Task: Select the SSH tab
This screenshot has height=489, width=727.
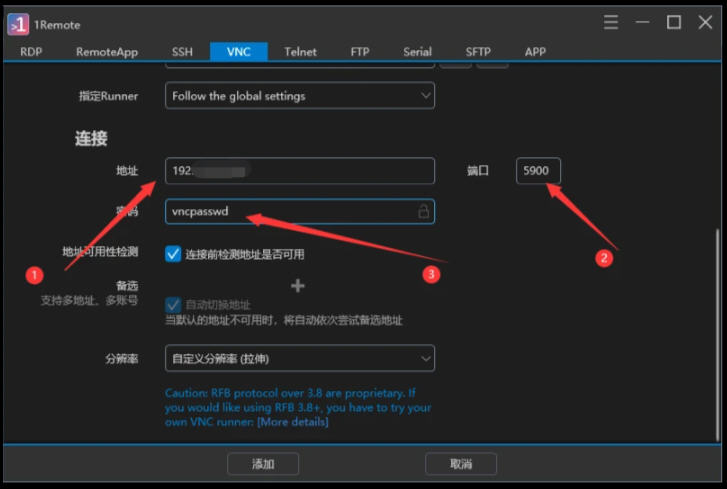Action: pyautogui.click(x=182, y=51)
